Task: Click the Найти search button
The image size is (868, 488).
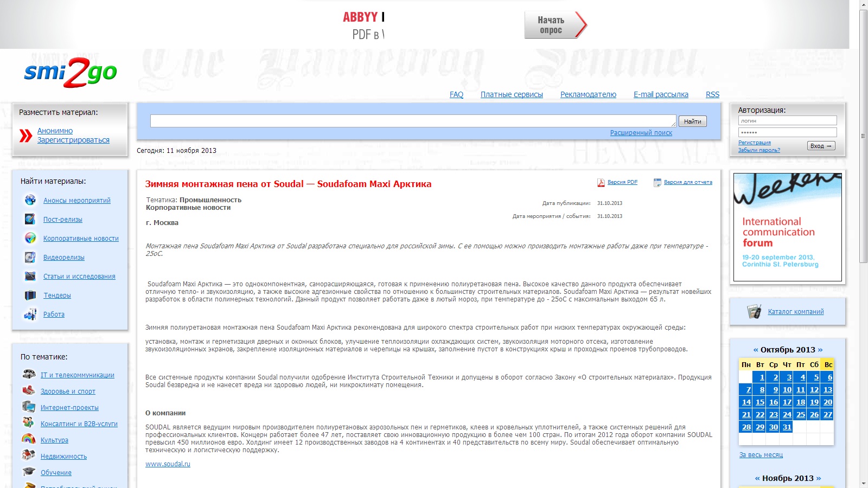Action: click(693, 121)
